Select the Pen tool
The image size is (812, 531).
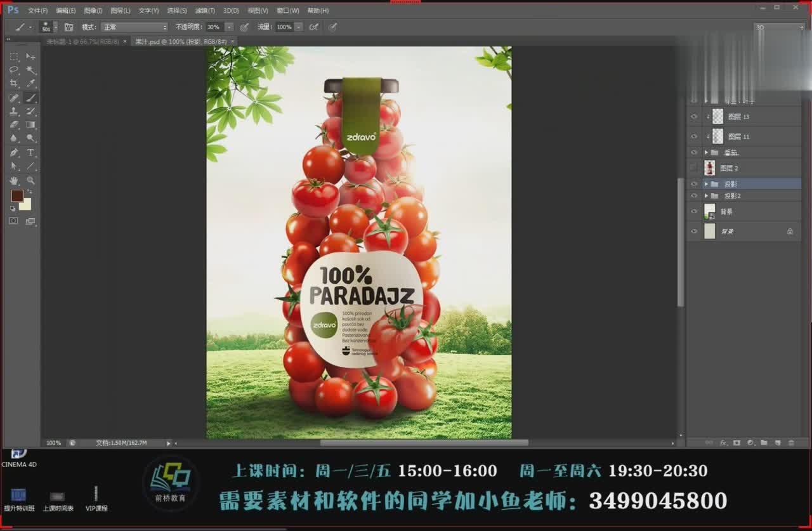pos(14,153)
